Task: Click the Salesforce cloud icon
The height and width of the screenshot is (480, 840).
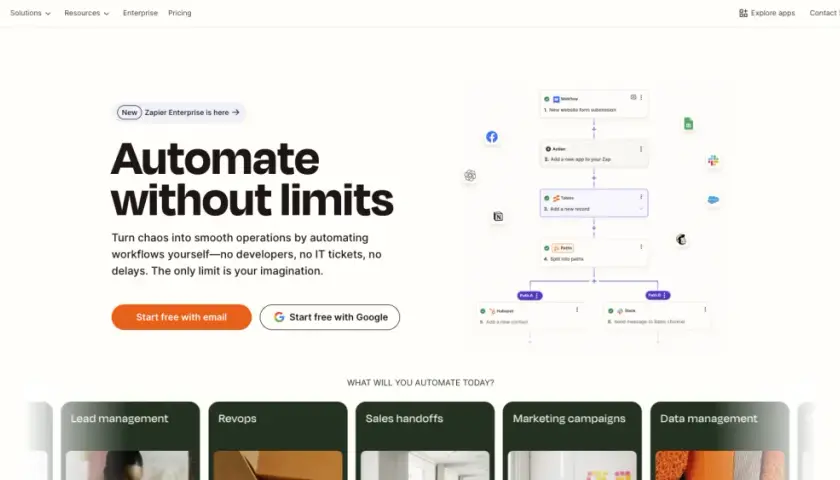Action: pos(713,200)
